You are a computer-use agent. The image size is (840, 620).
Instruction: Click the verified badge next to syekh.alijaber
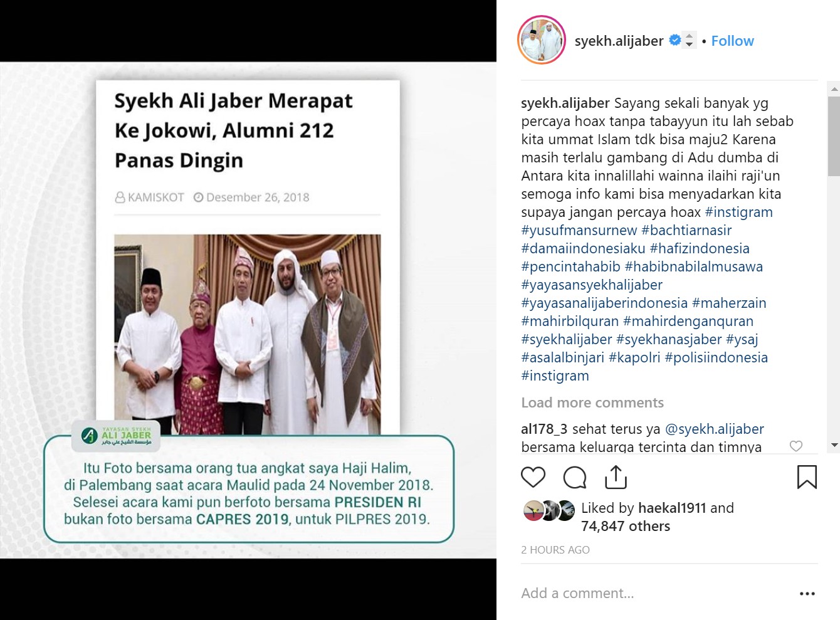tap(675, 40)
